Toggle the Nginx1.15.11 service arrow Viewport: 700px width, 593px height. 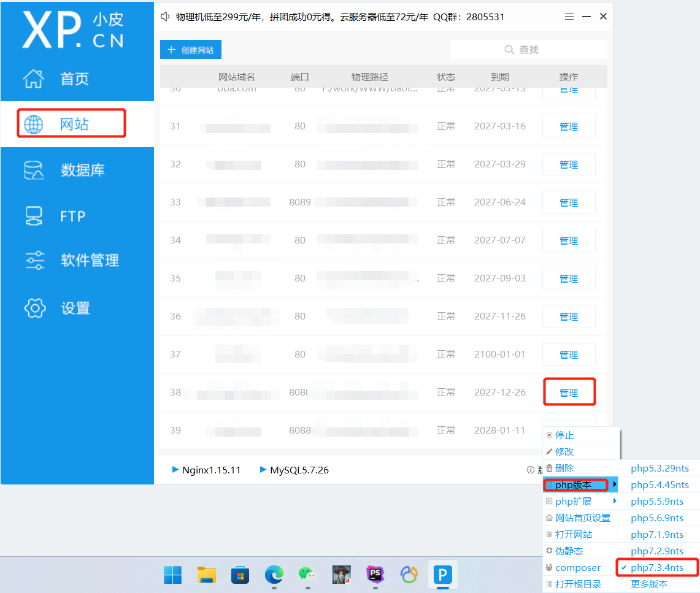[175, 470]
